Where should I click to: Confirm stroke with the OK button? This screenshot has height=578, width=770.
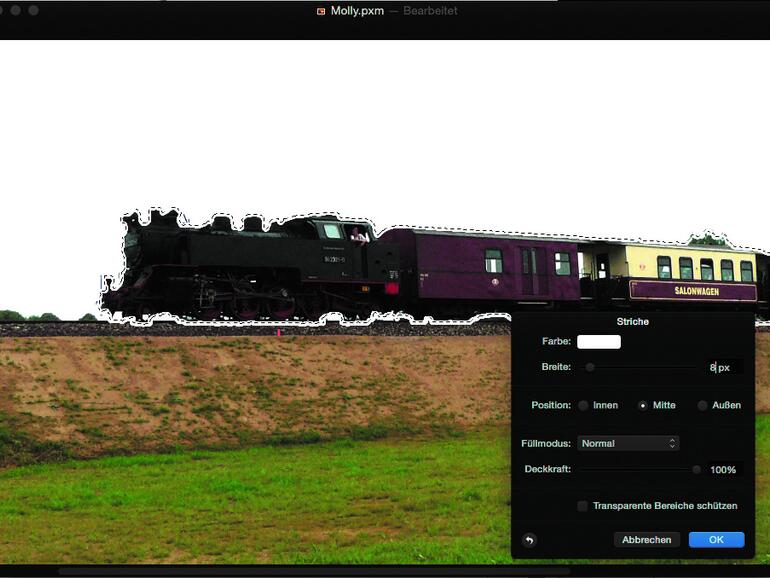(716, 540)
